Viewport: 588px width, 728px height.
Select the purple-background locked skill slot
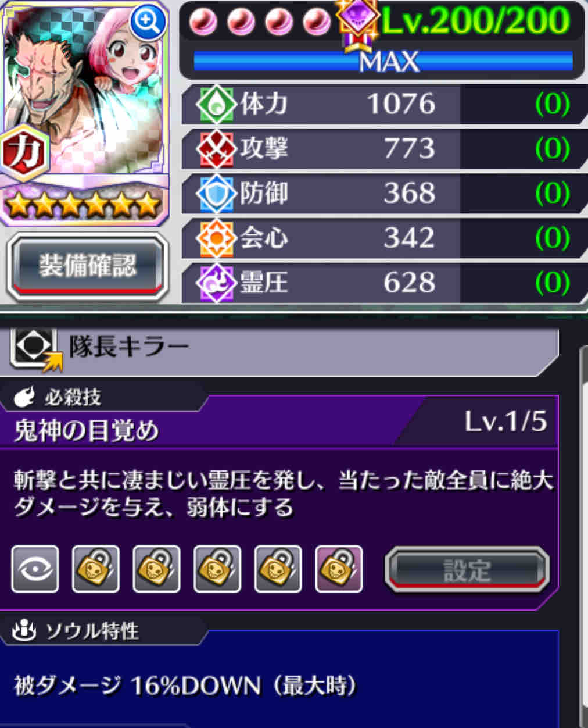(339, 569)
